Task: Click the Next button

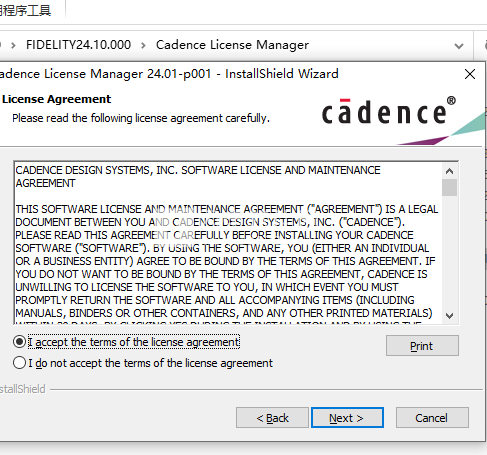Action: coord(347,418)
